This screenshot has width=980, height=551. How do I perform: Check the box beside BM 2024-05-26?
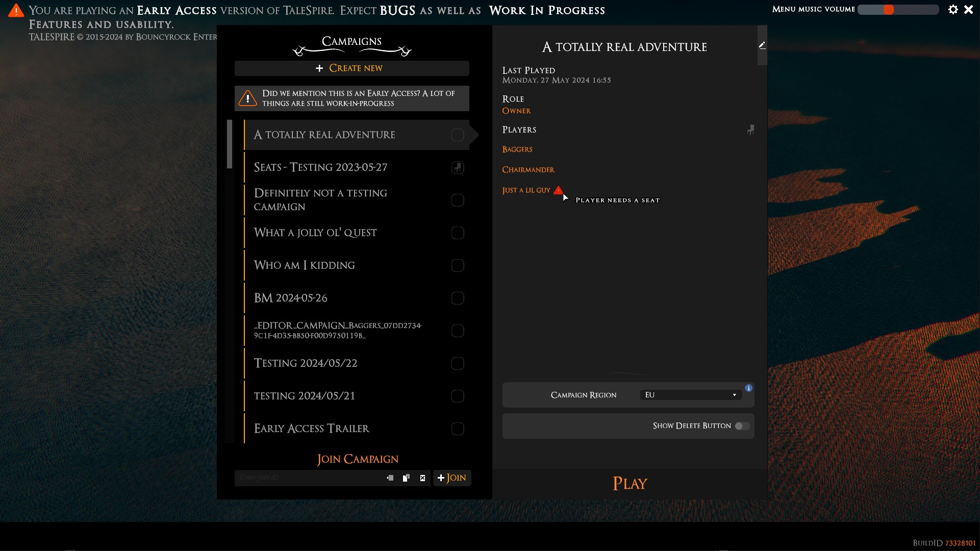point(458,298)
